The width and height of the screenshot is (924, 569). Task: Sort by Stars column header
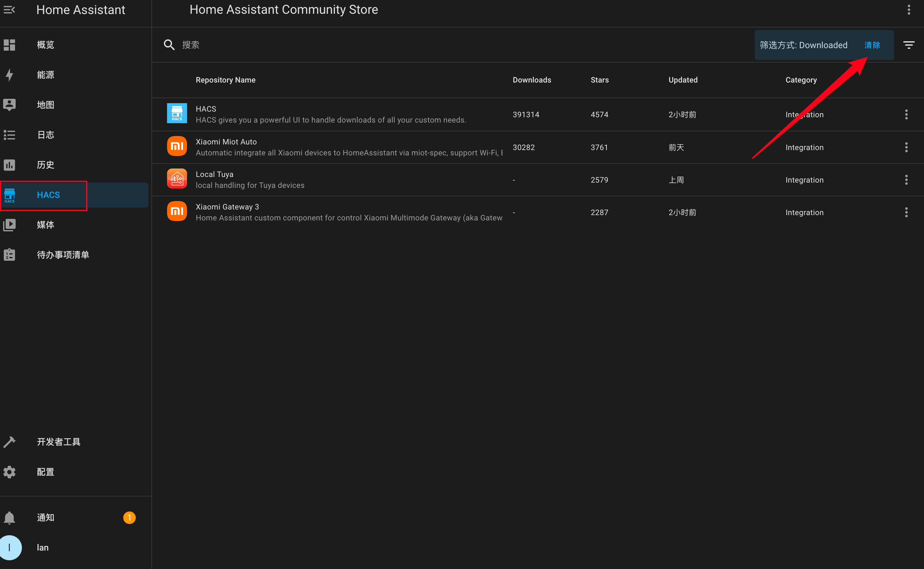click(x=599, y=80)
